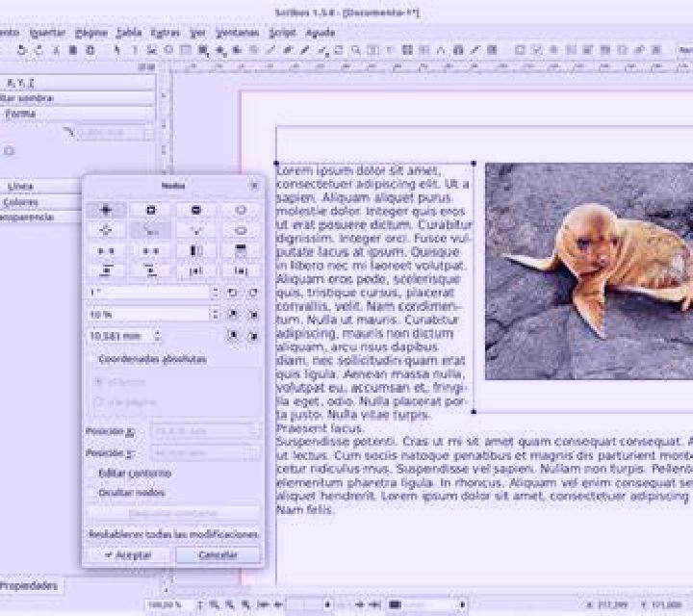Click the Posición Y input field
The width and height of the screenshot is (693, 616).
pos(205,453)
